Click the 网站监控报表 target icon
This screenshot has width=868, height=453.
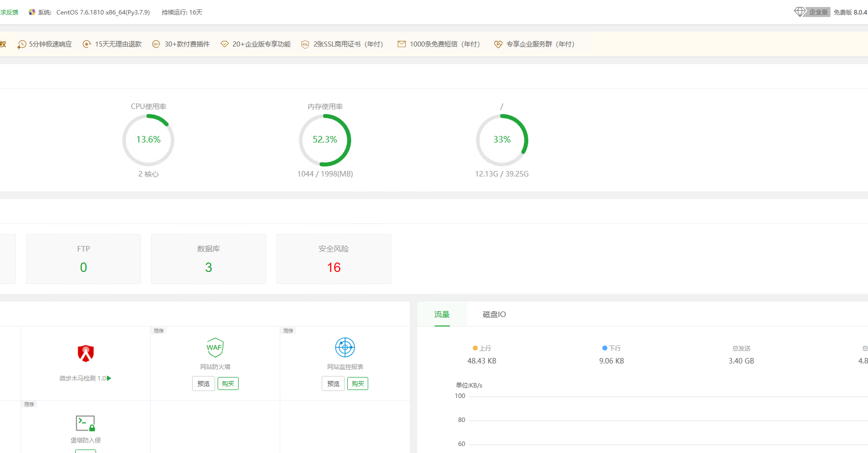[x=345, y=347]
